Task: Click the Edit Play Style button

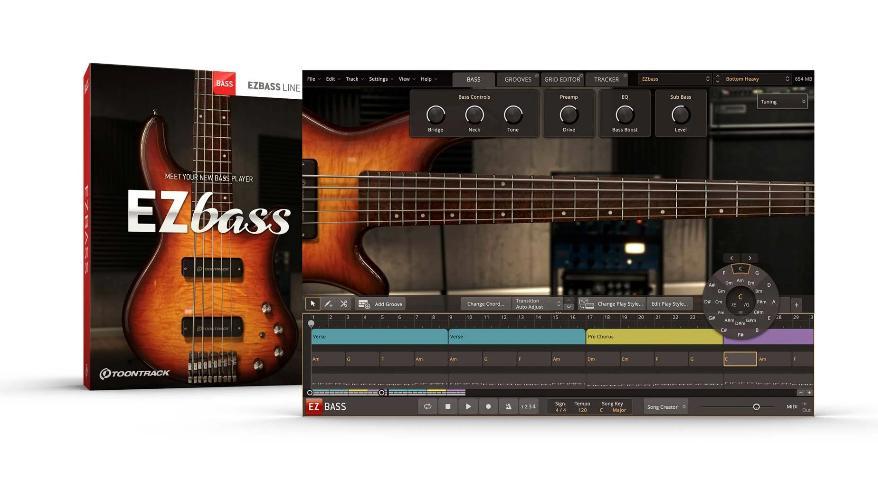Action: click(669, 304)
